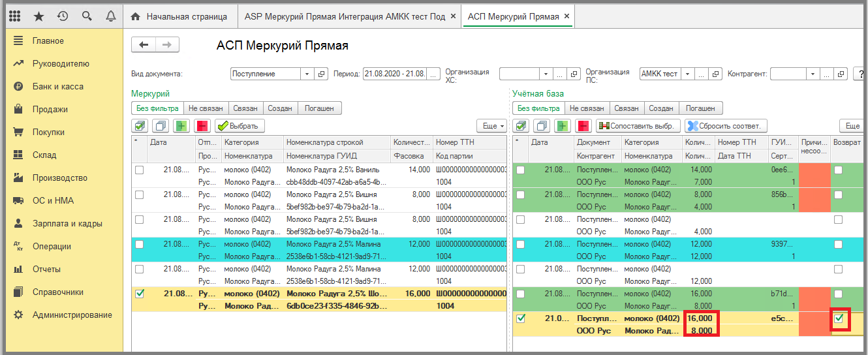This screenshot has height=355, width=868.
Task: Apply Создан filter in Учётная база panel
Action: coord(662,108)
